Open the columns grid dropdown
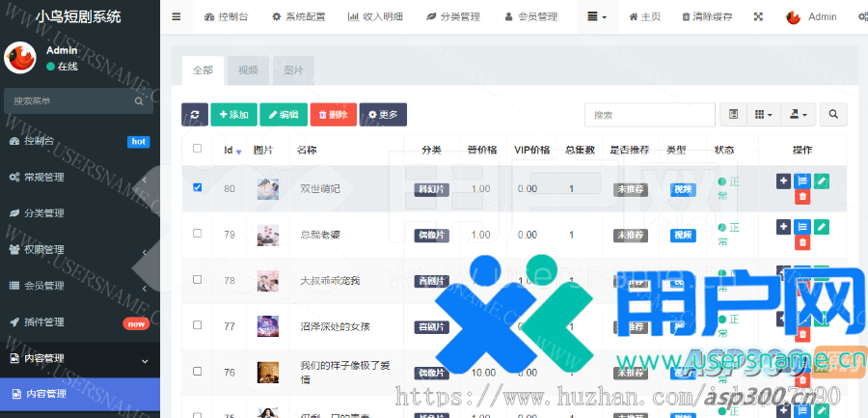868x418 pixels. pyautogui.click(x=764, y=114)
